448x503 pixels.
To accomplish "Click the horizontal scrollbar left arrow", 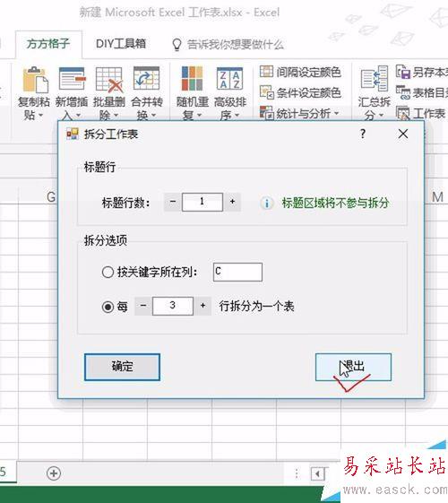I will [x=317, y=473].
